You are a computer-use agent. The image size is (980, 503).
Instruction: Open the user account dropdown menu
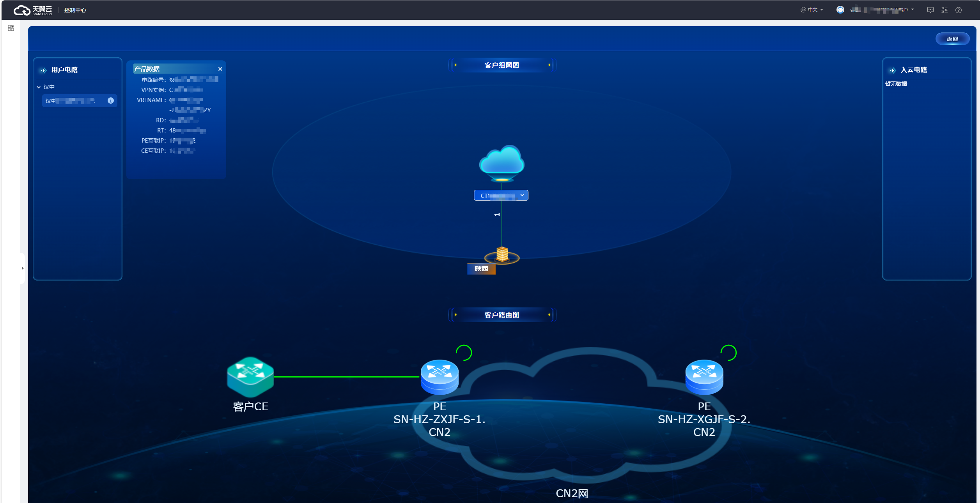point(882,10)
